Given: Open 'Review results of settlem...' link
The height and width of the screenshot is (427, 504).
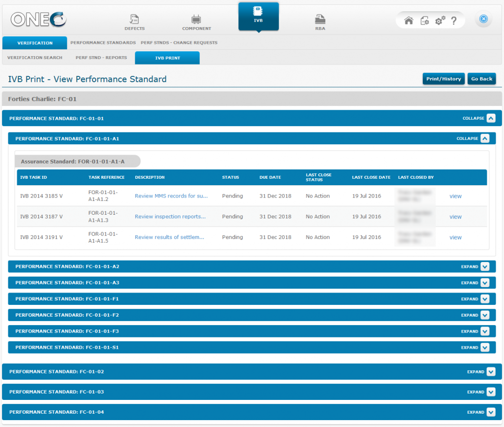Looking at the screenshot, I should 169,237.
